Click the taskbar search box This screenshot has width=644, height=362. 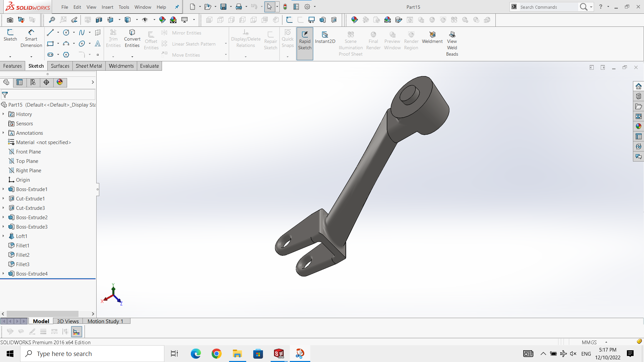92,354
